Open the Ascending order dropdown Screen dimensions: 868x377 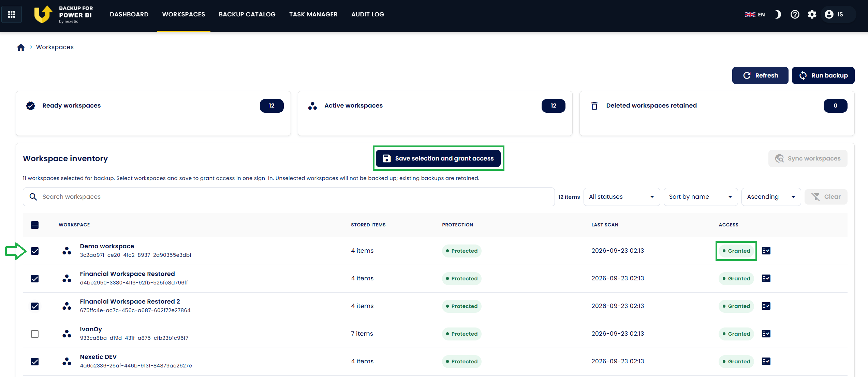coord(771,197)
